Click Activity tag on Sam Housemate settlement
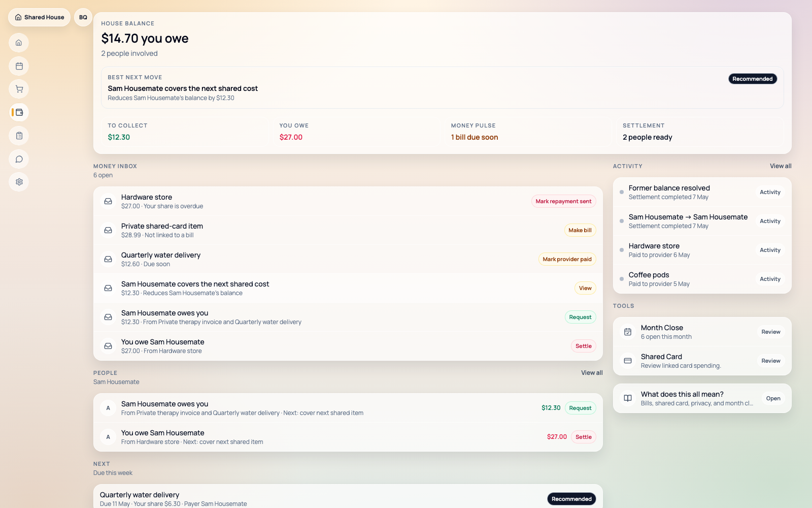 click(x=770, y=221)
